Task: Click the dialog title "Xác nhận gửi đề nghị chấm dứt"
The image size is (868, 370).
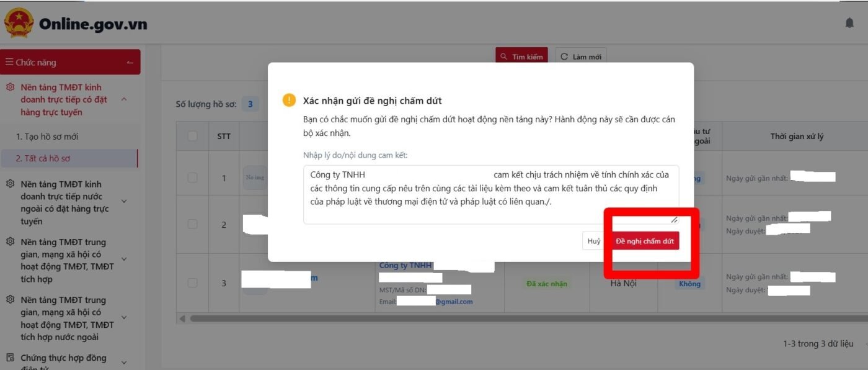Action: 372,101
